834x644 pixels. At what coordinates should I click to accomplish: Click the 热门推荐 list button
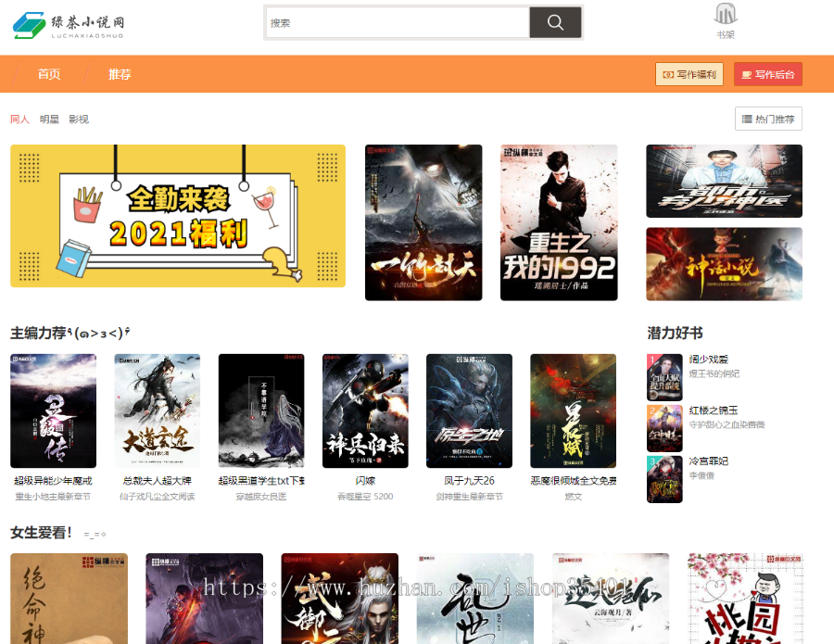coord(768,119)
